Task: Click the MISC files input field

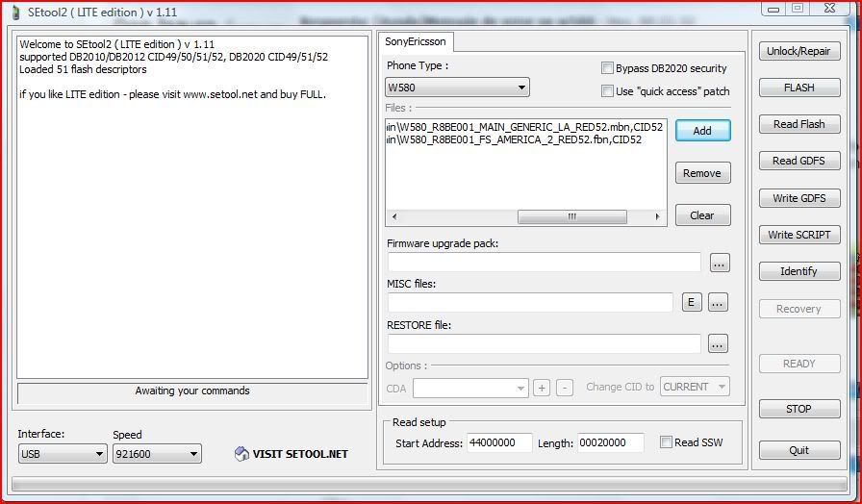Action: point(530,302)
